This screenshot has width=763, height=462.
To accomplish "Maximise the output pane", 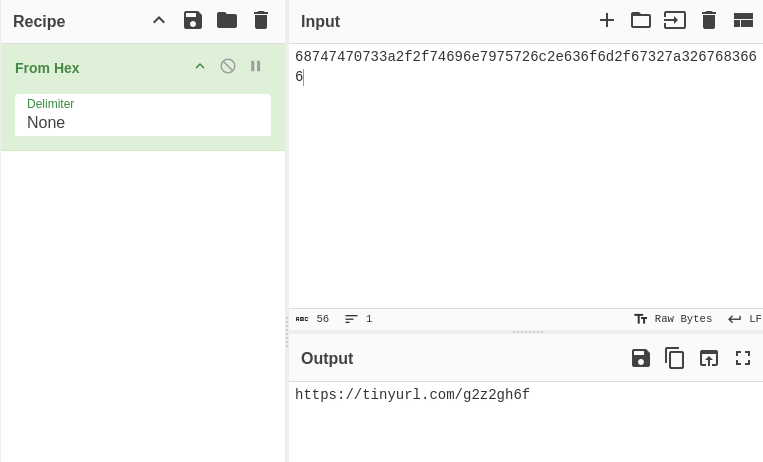I will click(x=743, y=358).
